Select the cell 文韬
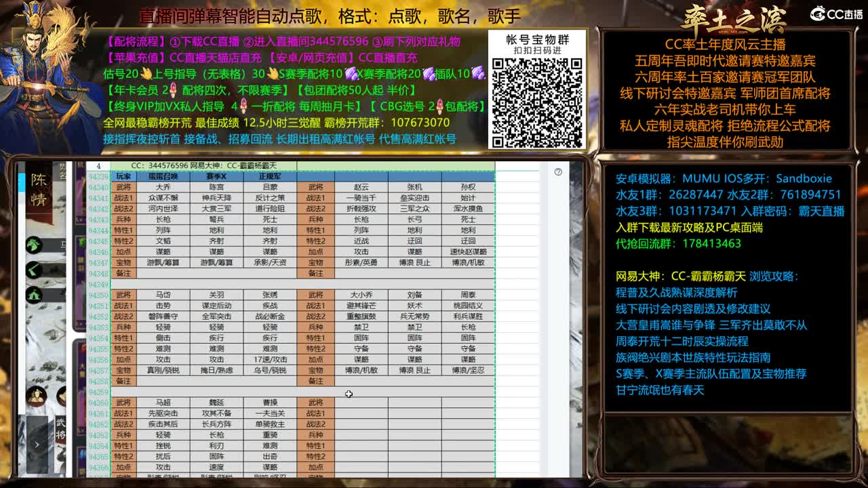The height and width of the screenshot is (488, 868). pos(163,241)
